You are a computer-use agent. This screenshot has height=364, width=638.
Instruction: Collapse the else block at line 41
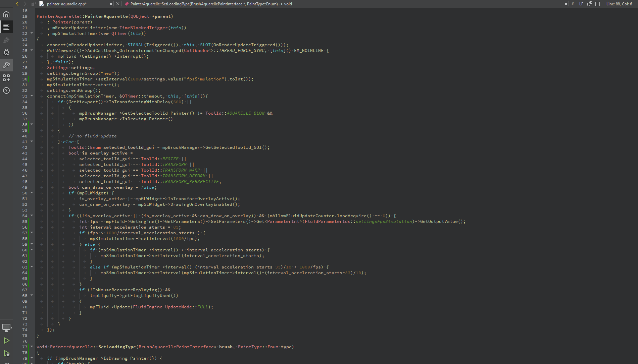[32, 141]
